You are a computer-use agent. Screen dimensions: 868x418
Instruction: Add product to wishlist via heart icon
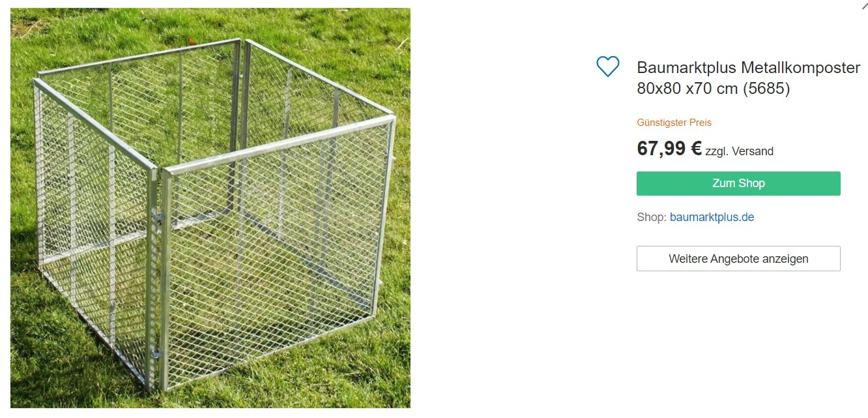coord(607,67)
